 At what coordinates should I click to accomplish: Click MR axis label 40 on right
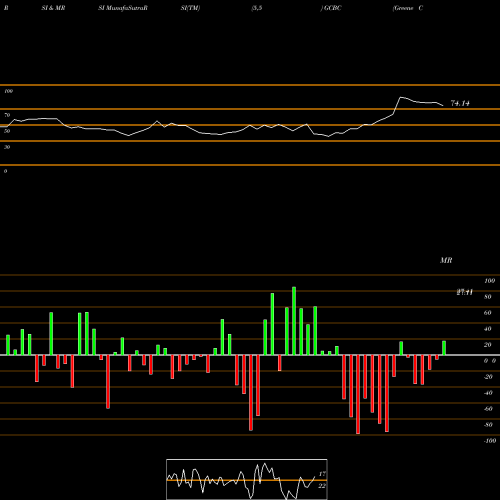pyautogui.click(x=488, y=329)
